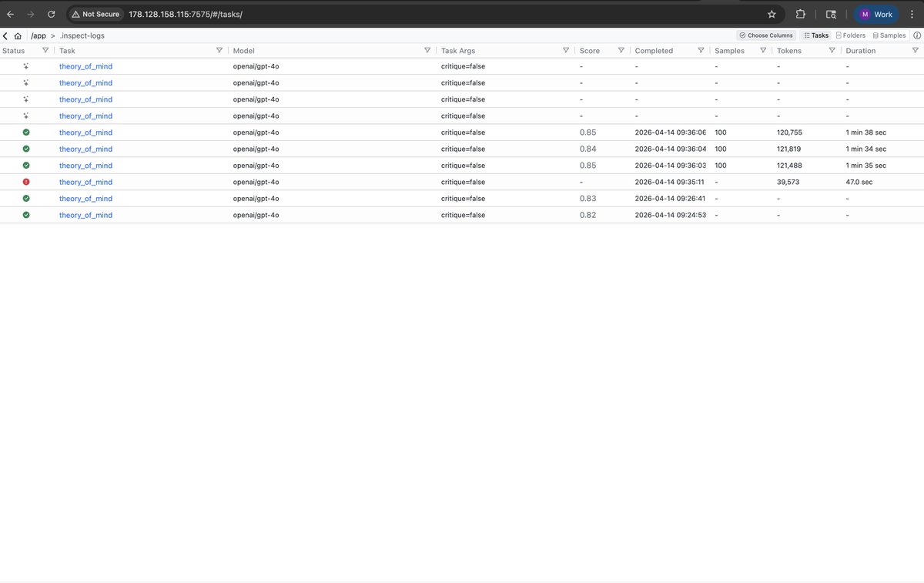924x583 pixels.
Task: Click the 39,573 tokens cell
Action: pyautogui.click(x=788, y=182)
